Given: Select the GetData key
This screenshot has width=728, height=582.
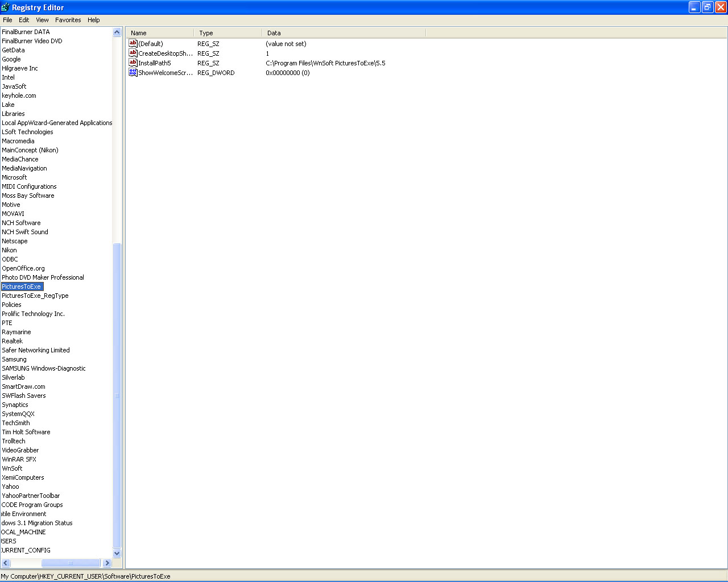Looking at the screenshot, I should pyautogui.click(x=13, y=50).
